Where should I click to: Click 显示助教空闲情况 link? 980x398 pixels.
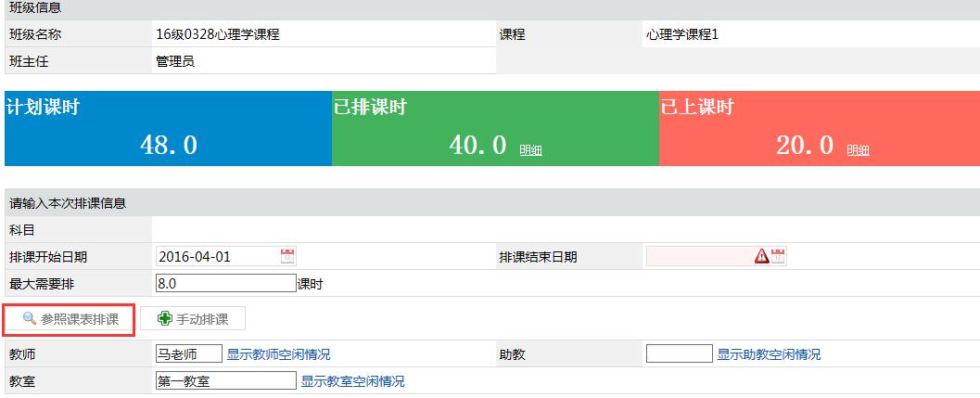click(x=769, y=354)
